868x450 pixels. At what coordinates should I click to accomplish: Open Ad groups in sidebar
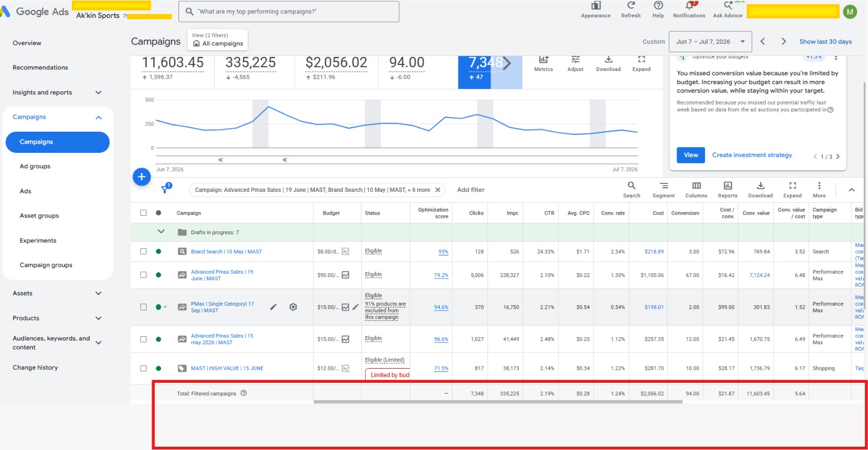point(35,166)
